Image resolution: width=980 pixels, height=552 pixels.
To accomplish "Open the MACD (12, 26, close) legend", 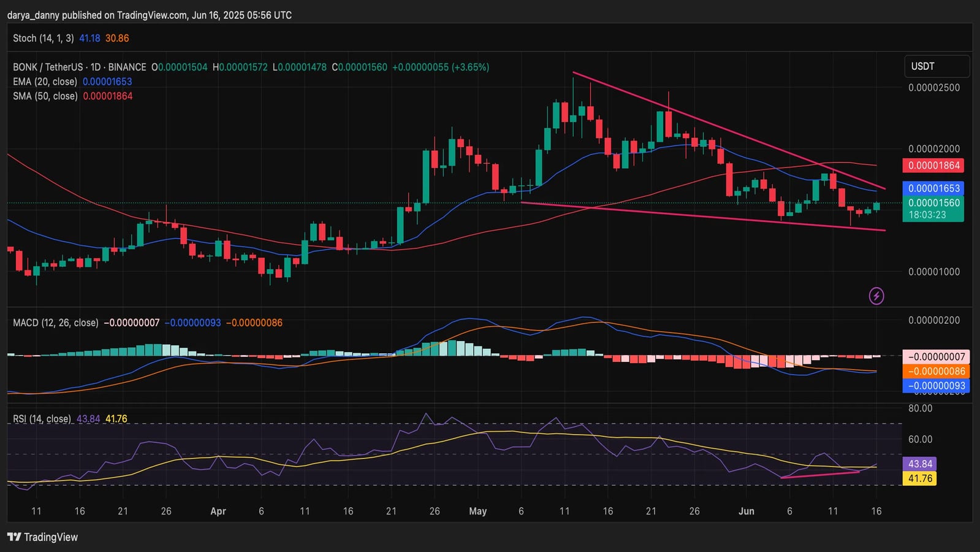I will 56,323.
